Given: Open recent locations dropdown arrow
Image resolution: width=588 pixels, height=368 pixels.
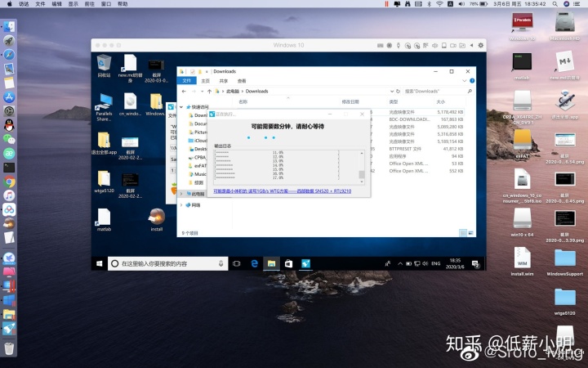Looking at the screenshot, I should point(203,92).
